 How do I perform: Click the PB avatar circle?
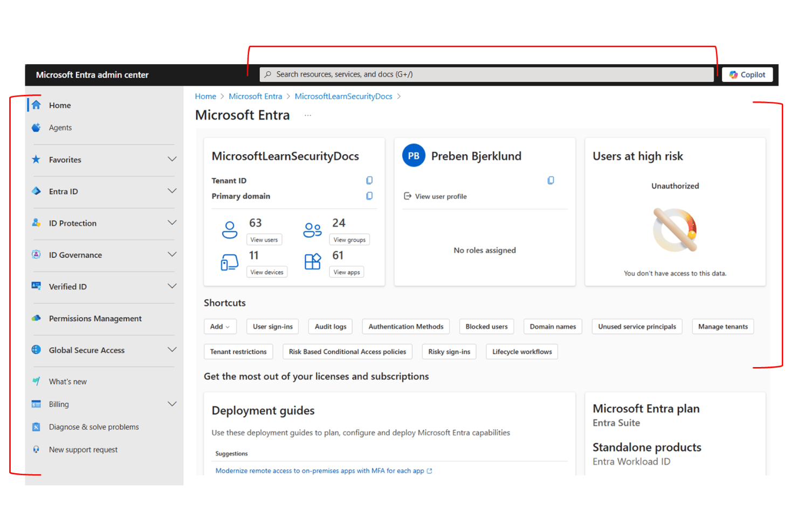[x=414, y=156]
